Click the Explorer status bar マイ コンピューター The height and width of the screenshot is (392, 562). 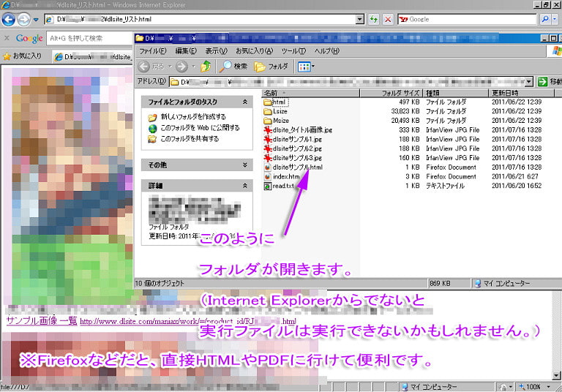click(x=503, y=284)
